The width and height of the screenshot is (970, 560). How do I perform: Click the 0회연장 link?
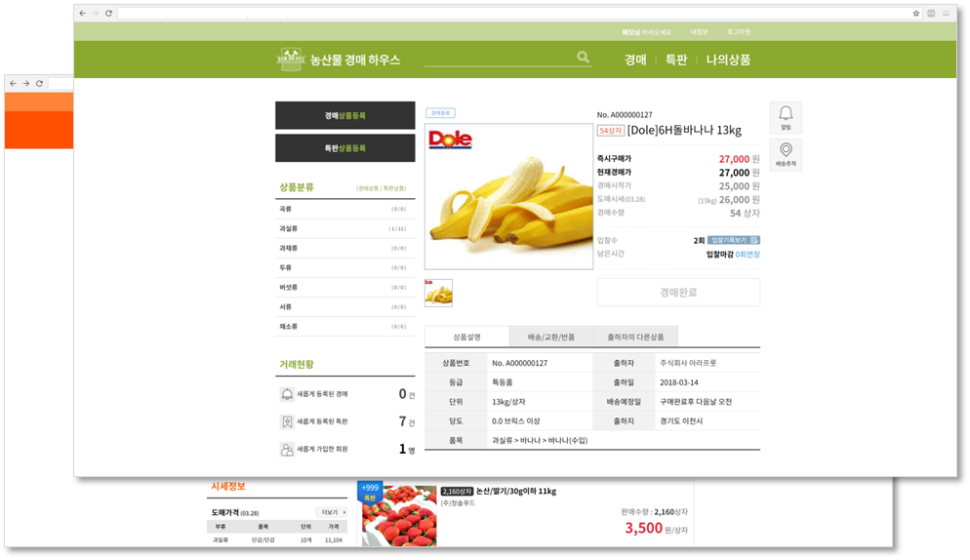748,255
